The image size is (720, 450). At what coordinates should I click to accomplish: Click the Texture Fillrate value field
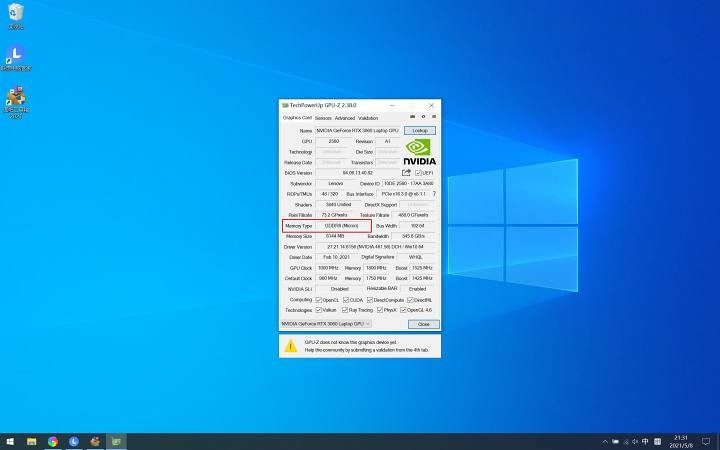[x=413, y=215]
